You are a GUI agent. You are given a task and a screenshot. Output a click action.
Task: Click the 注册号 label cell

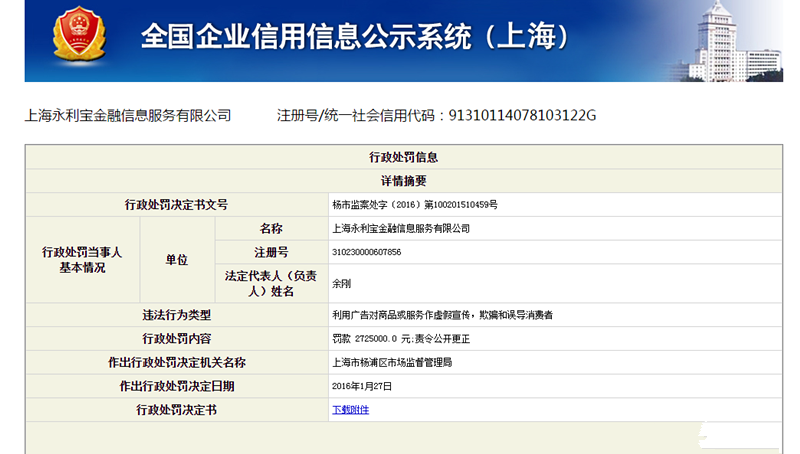[x=271, y=252]
